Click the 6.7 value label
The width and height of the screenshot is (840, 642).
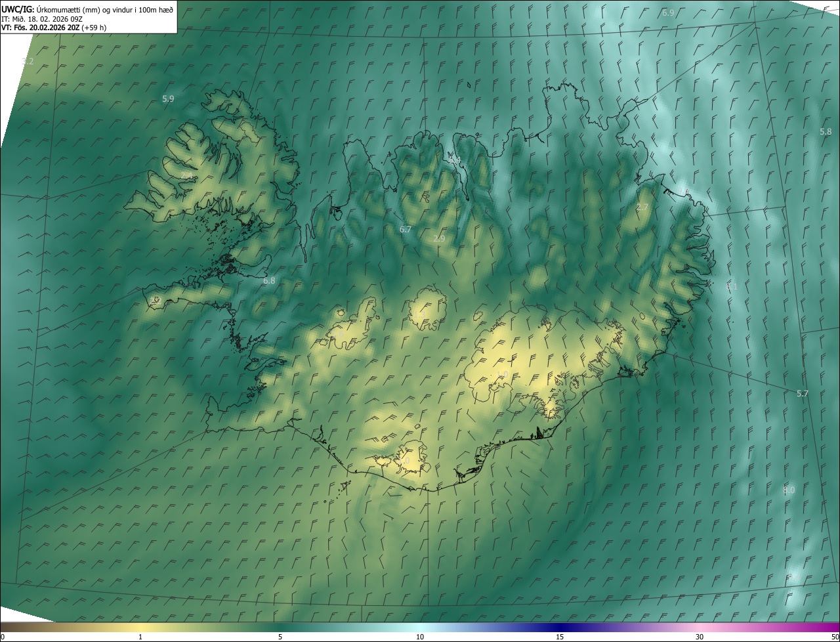coord(406,229)
